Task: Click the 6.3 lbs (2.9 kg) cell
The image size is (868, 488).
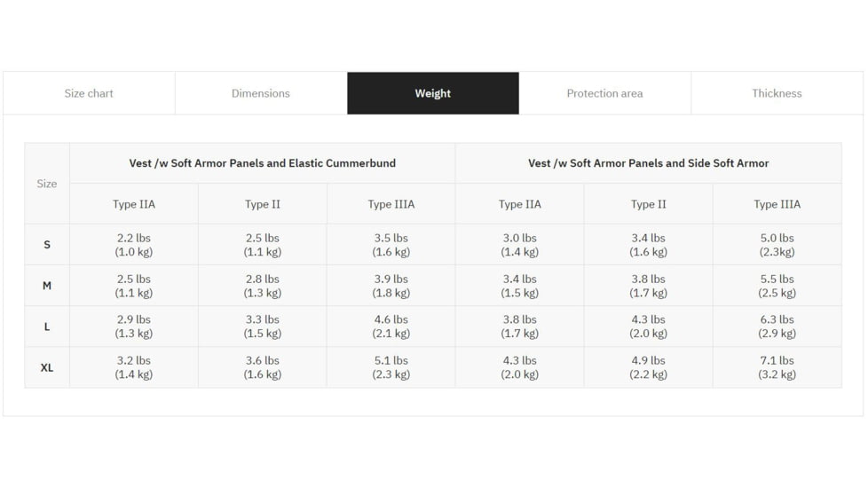Action: [777, 327]
